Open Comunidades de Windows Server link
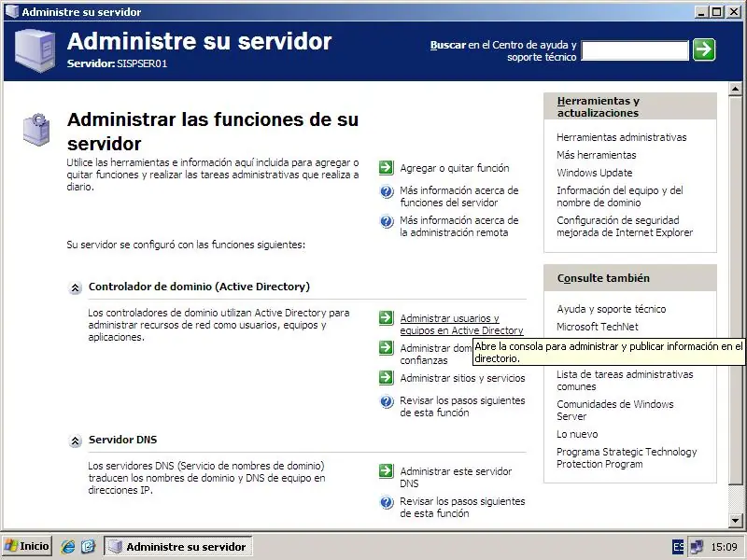This screenshot has width=747, height=560. click(615, 410)
